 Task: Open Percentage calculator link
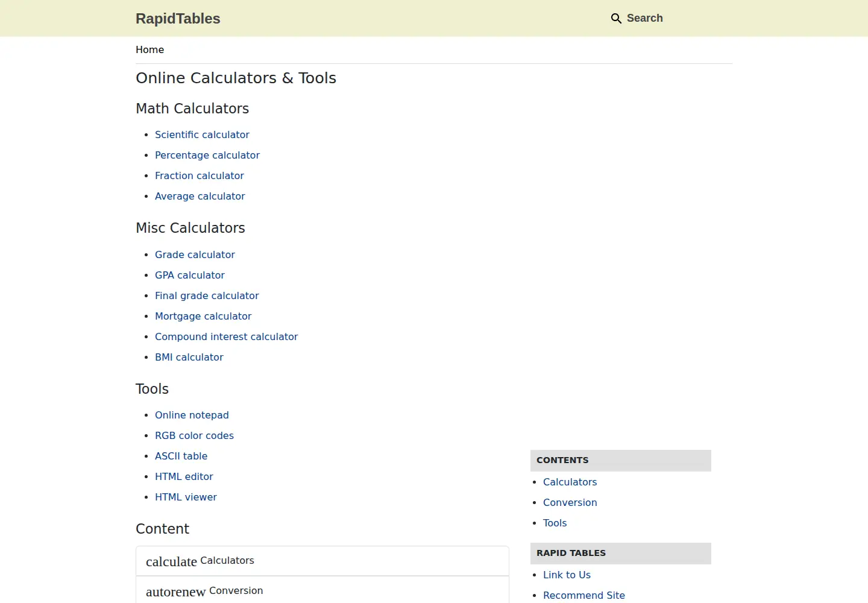click(x=207, y=155)
